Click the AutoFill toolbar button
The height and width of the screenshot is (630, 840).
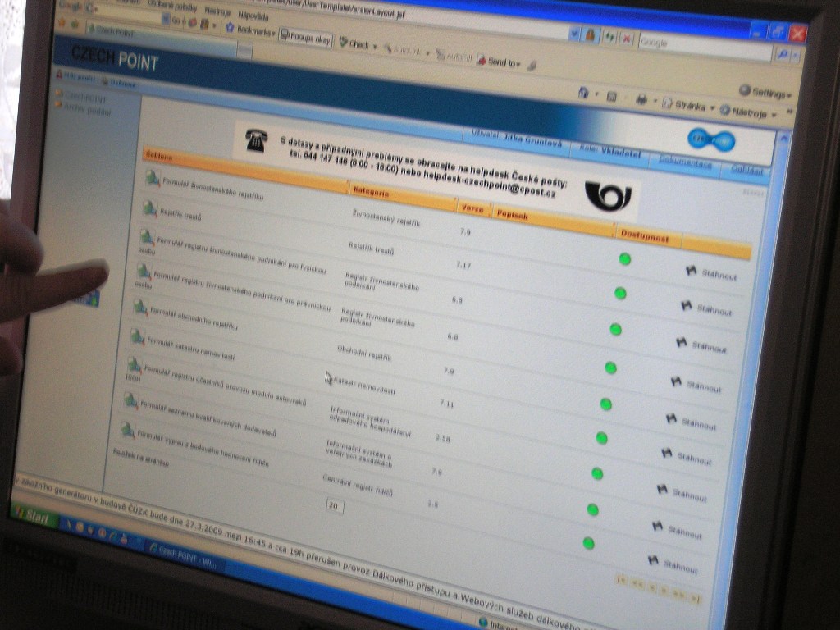click(453, 56)
